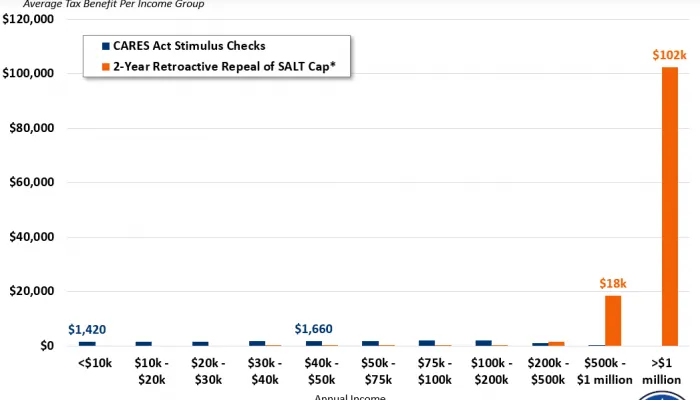Click the Average Tax Benefit Per Income Group subtitle
This screenshot has height=400, width=700.
click(x=113, y=4)
